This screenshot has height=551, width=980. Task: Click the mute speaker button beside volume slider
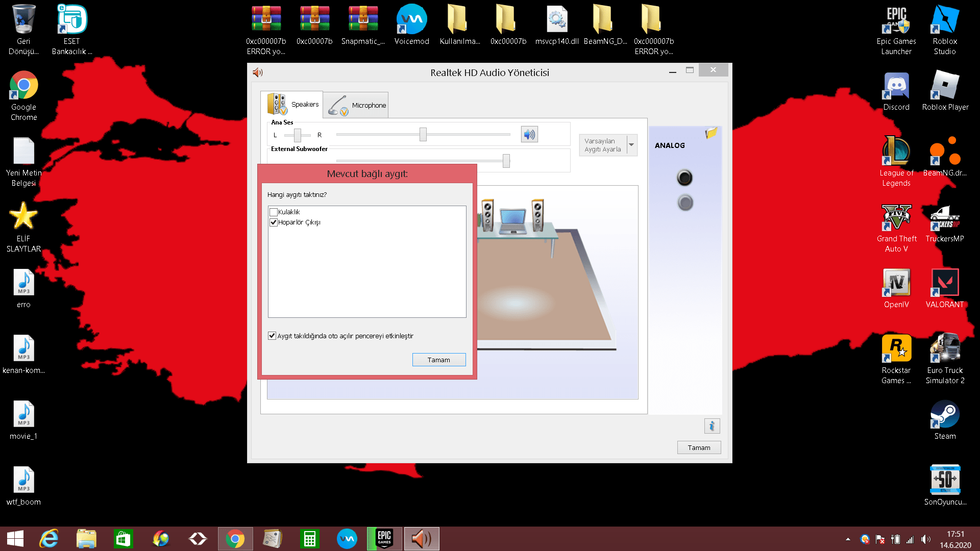click(x=529, y=135)
